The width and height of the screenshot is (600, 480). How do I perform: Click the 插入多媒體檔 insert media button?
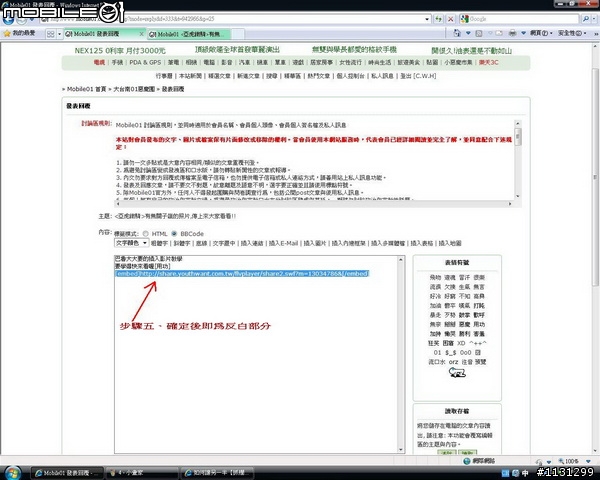coord(388,243)
